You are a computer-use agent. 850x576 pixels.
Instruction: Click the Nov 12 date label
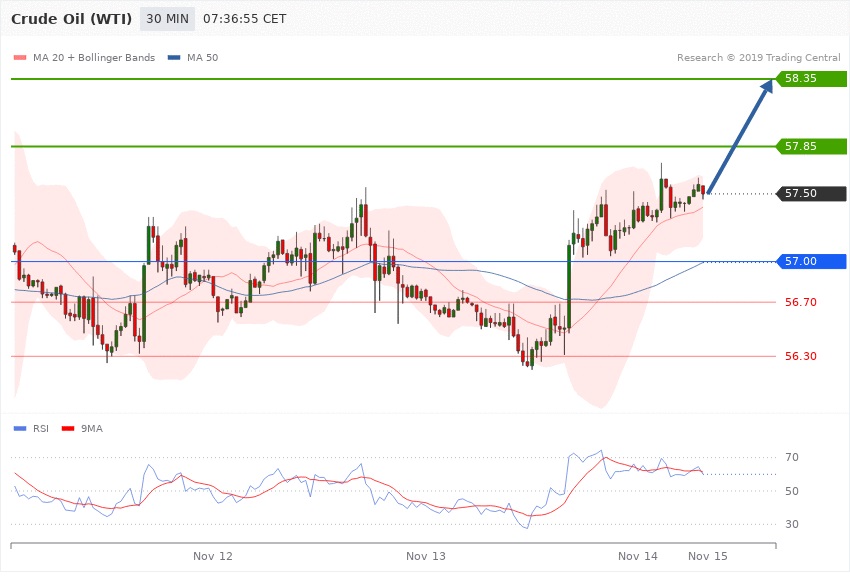213,555
